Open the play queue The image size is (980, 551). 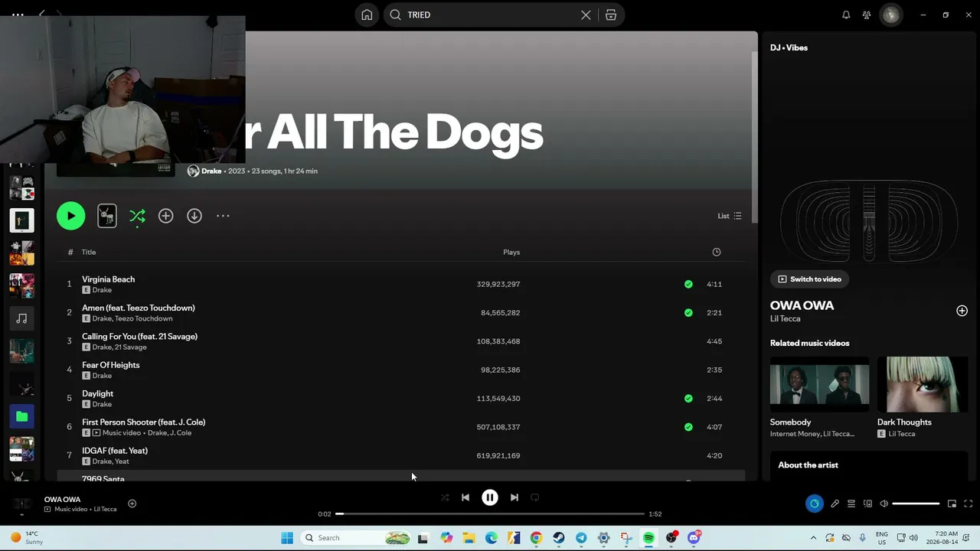(851, 504)
